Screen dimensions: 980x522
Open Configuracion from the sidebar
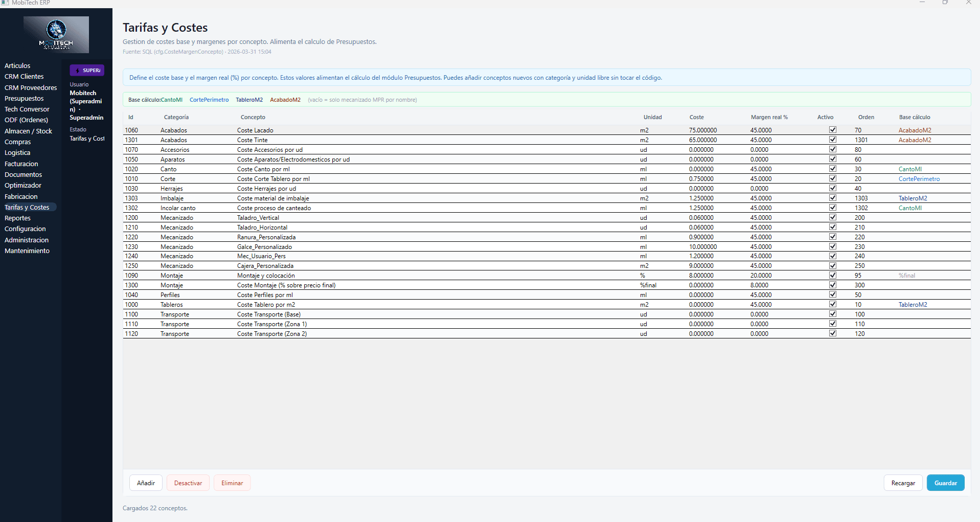(x=25, y=229)
